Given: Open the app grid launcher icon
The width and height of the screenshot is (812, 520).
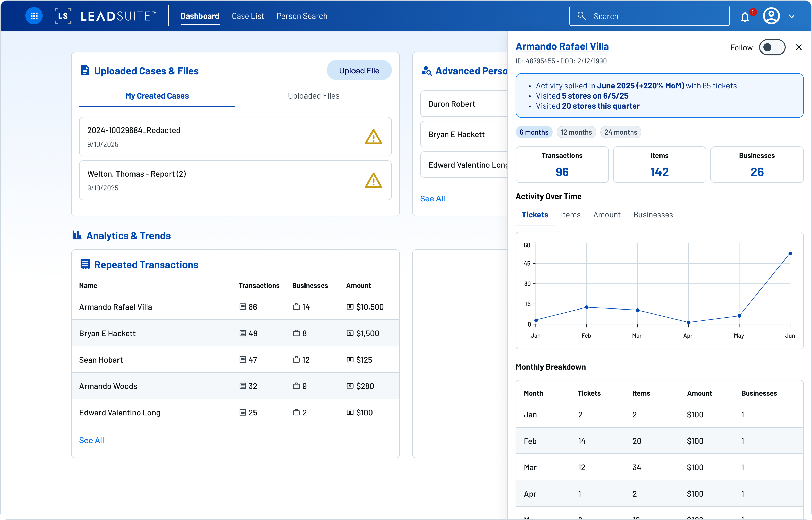Looking at the screenshot, I should tap(34, 16).
